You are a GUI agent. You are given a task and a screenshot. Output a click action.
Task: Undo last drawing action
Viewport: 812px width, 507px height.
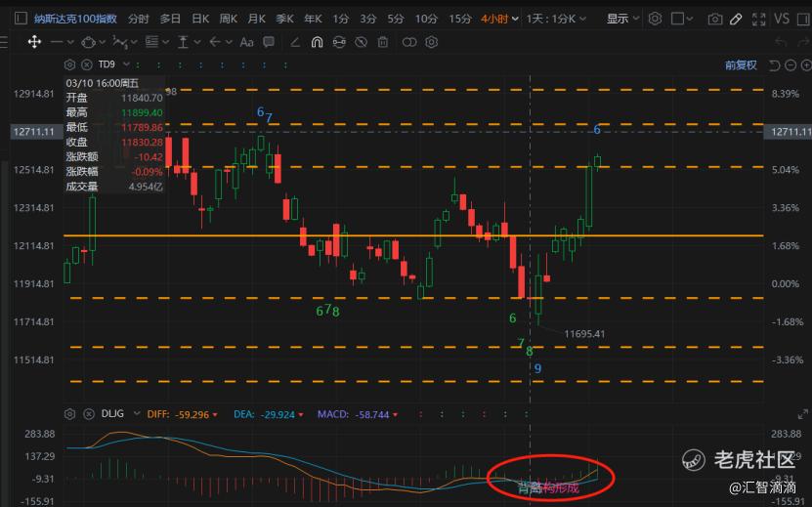781,42
